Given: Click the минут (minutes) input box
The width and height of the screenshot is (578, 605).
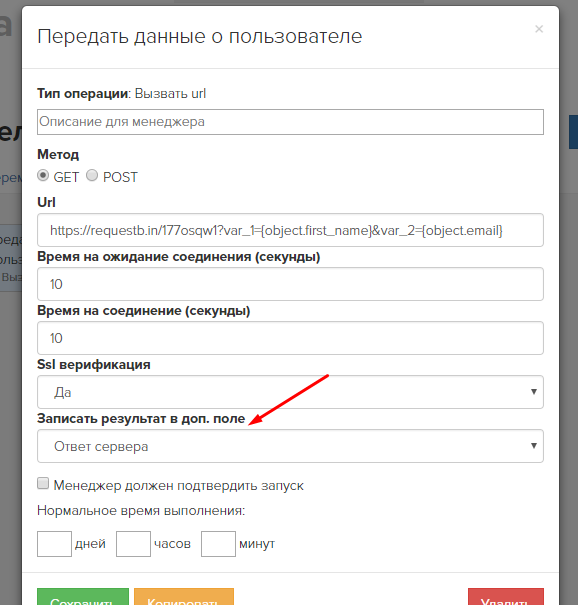Looking at the screenshot, I should [x=218, y=544].
